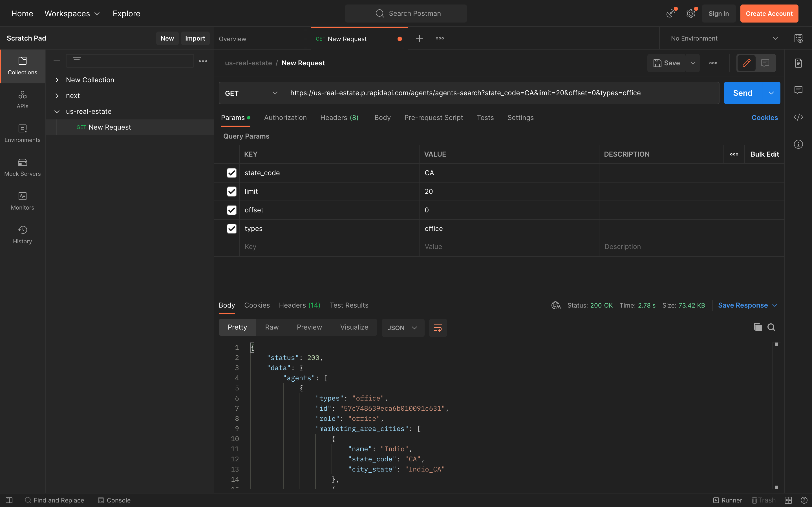Click the Bulk Edit link

764,154
